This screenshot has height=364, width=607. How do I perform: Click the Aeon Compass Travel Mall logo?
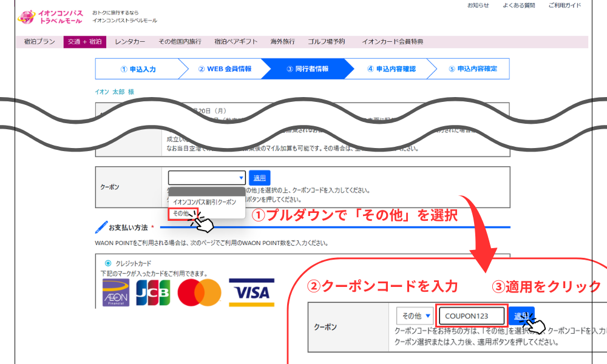pyautogui.click(x=50, y=16)
